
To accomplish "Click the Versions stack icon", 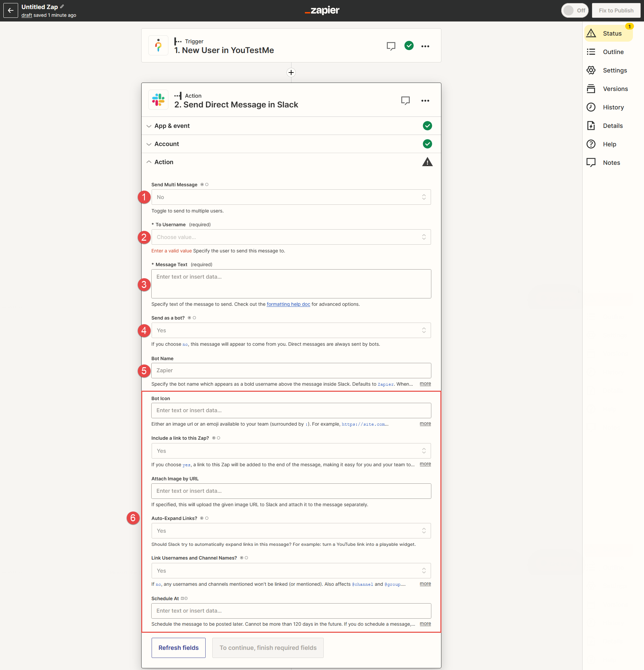I will (x=591, y=89).
